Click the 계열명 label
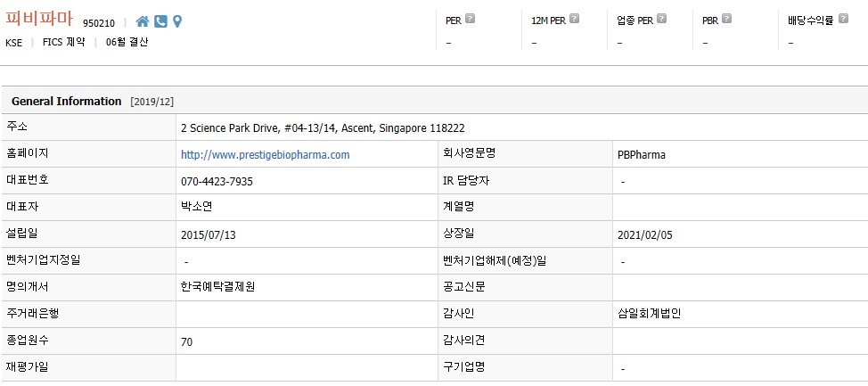 click(x=459, y=207)
